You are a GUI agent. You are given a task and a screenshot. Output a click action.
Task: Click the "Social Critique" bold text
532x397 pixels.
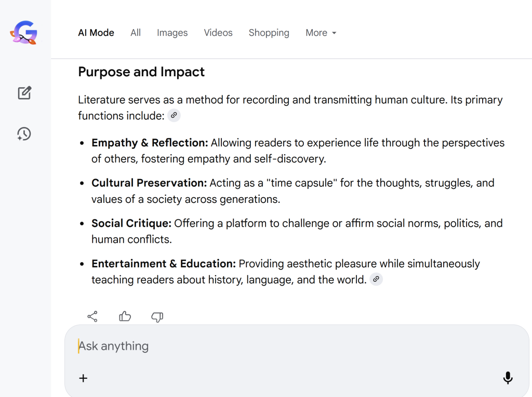(131, 223)
